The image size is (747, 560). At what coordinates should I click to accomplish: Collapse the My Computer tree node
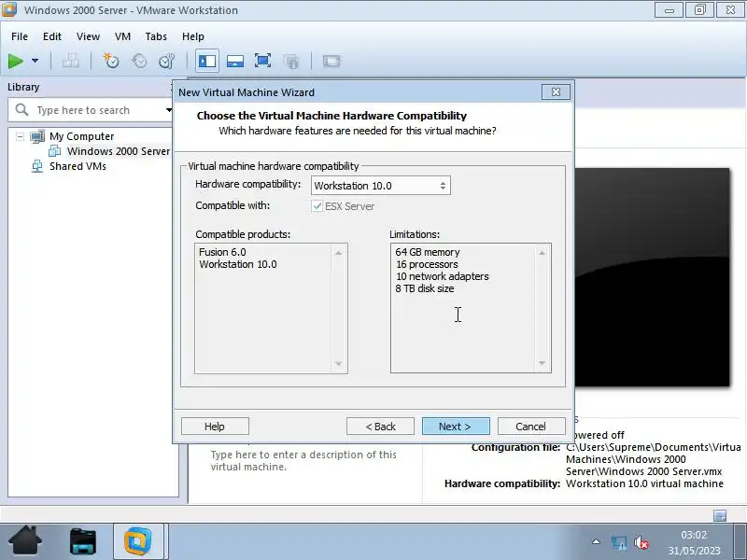click(20, 136)
